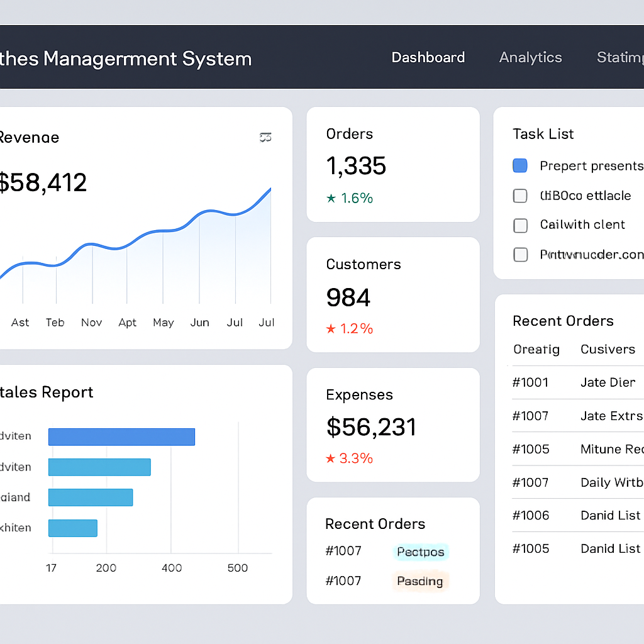Viewport: 644px width, 644px height.
Task: Click the 500 axis label in Sales Report
Action: (237, 568)
